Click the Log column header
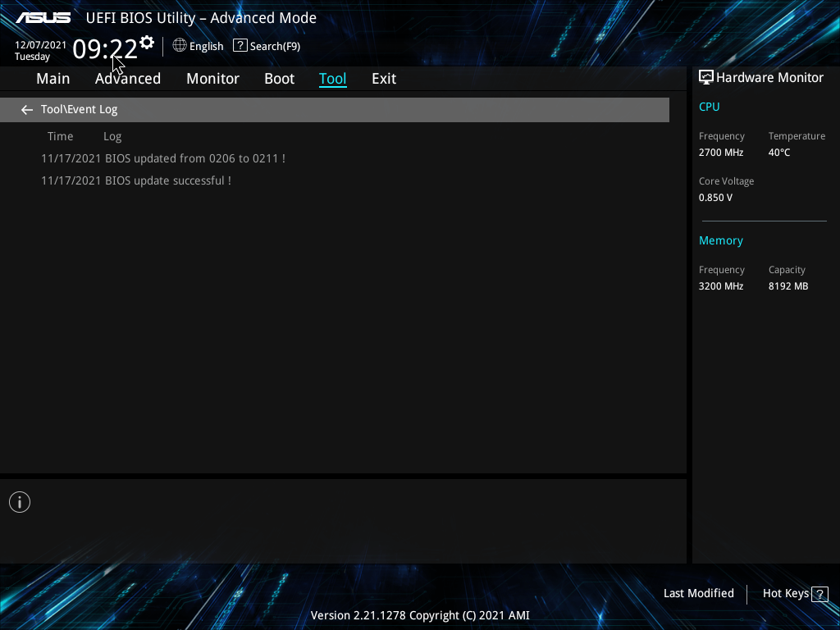 click(112, 137)
